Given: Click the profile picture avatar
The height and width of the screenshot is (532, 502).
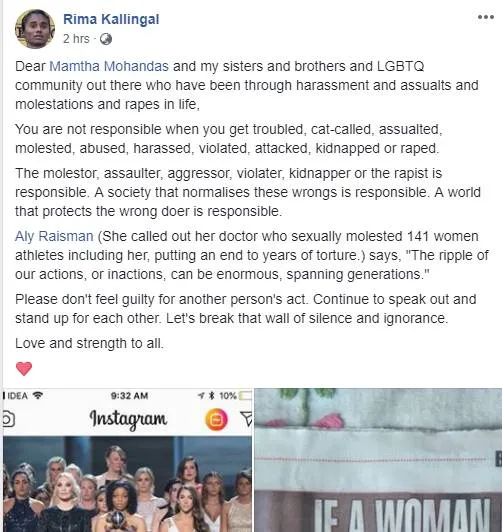Looking at the screenshot, I should point(35,29).
